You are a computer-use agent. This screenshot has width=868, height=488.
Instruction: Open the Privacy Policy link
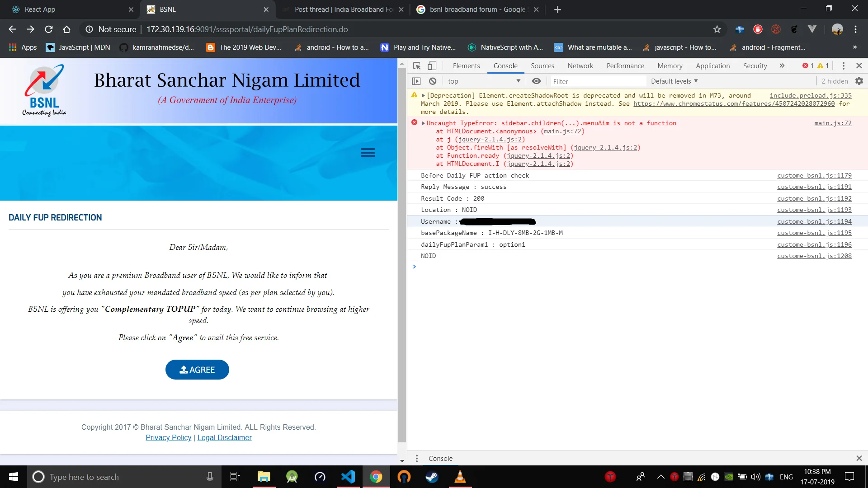pos(168,437)
